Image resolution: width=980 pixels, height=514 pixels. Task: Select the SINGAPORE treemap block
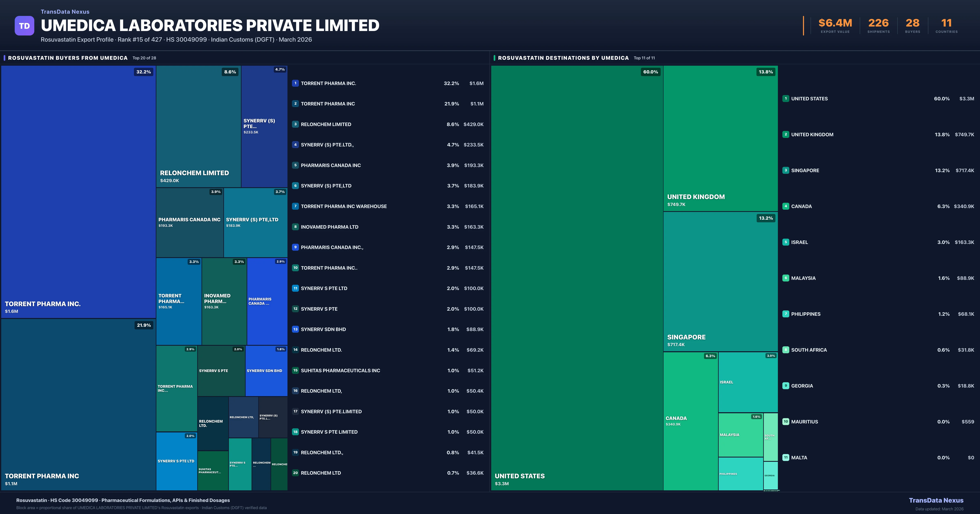pyautogui.click(x=720, y=281)
